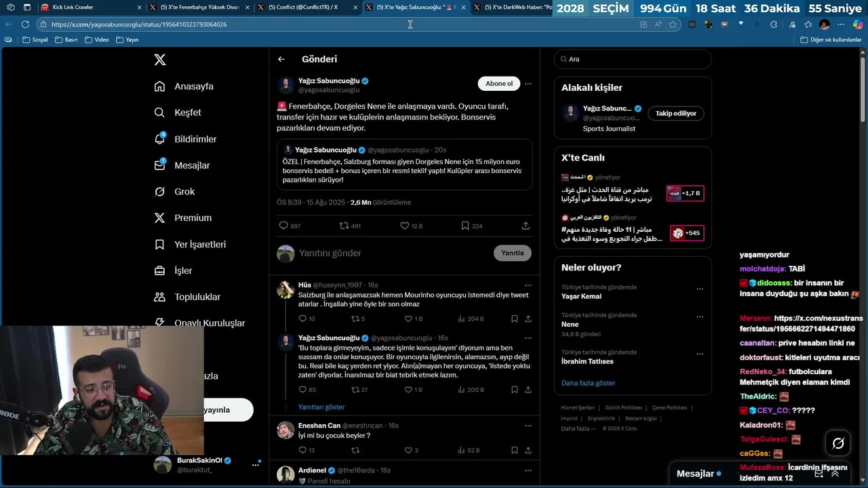The height and width of the screenshot is (488, 868).
Task: Open Anasayfa from the sidebar
Action: [x=184, y=86]
